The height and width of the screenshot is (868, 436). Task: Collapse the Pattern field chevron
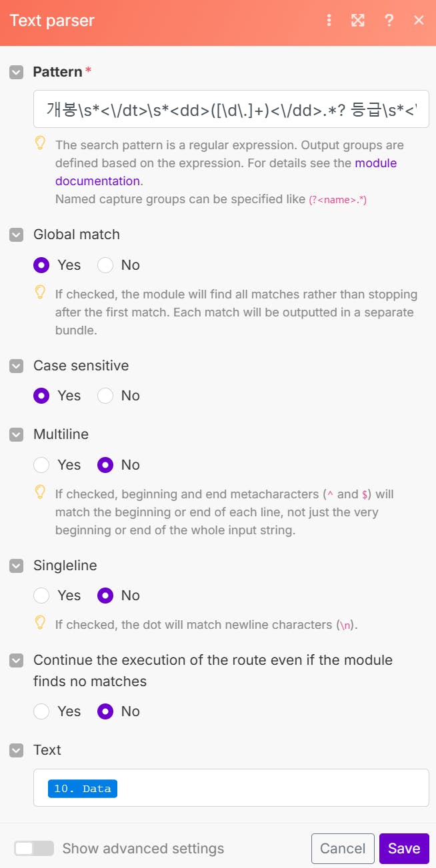coord(17,72)
